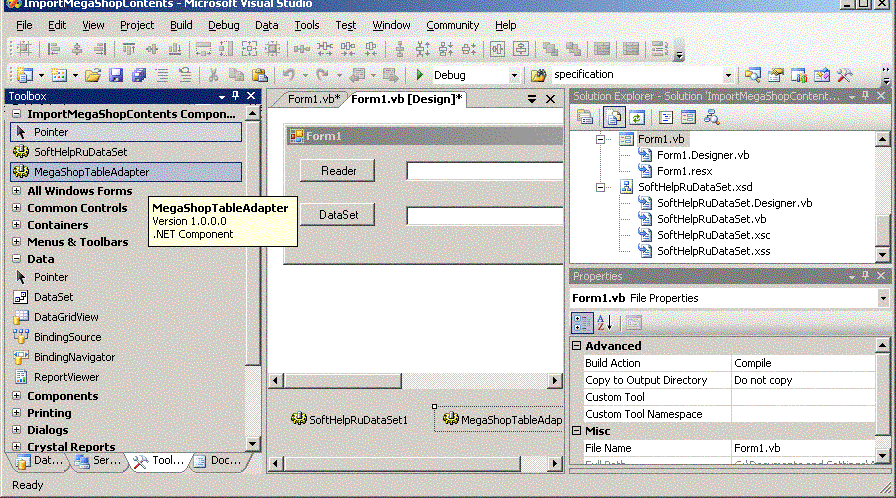Viewport: 896px width, 498px height.
Task: Start debugging with the green arrow
Action: point(419,75)
